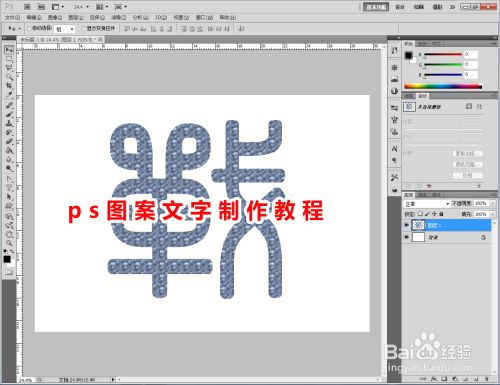Image resolution: width=500 pixels, height=385 pixels.
Task: Open the 滤镜 (Filter) menu
Action: (118, 17)
